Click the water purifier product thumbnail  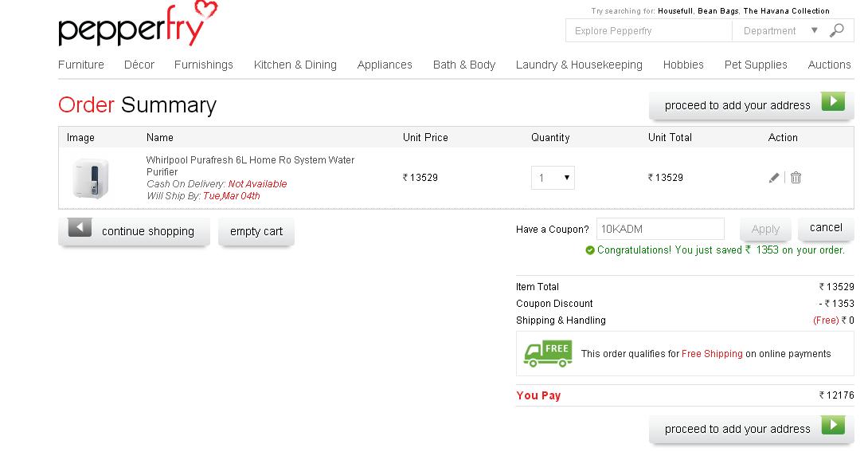[91, 179]
